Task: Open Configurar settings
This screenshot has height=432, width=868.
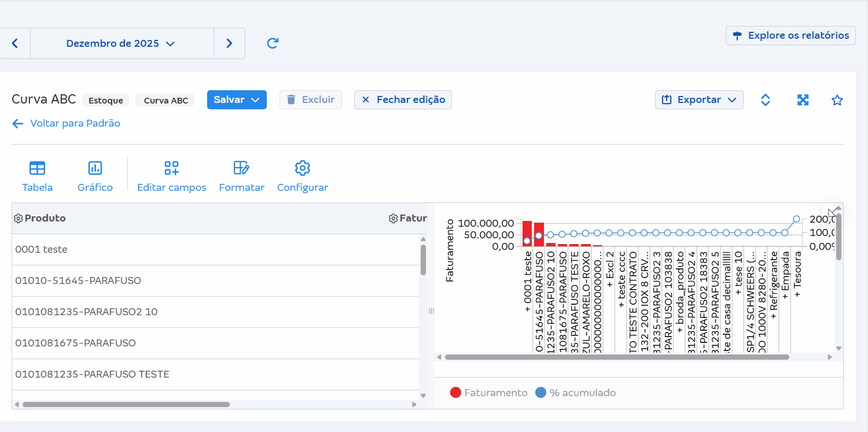Action: tap(302, 175)
